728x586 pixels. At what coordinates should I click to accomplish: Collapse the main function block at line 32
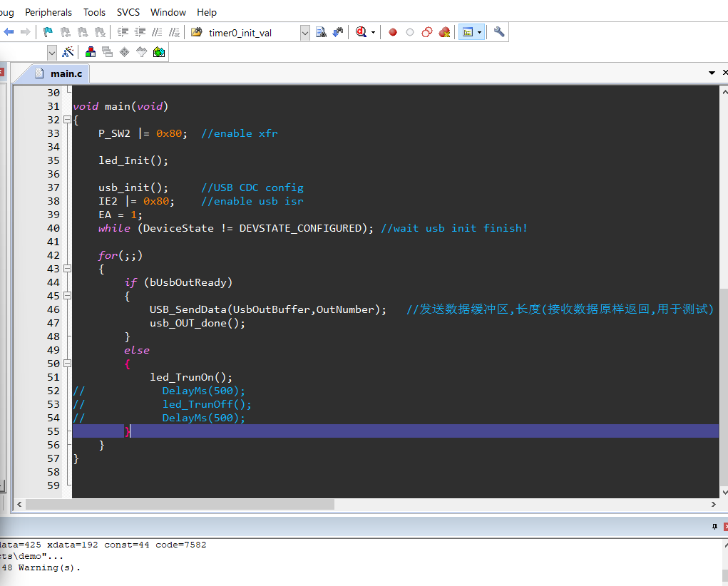(x=67, y=120)
